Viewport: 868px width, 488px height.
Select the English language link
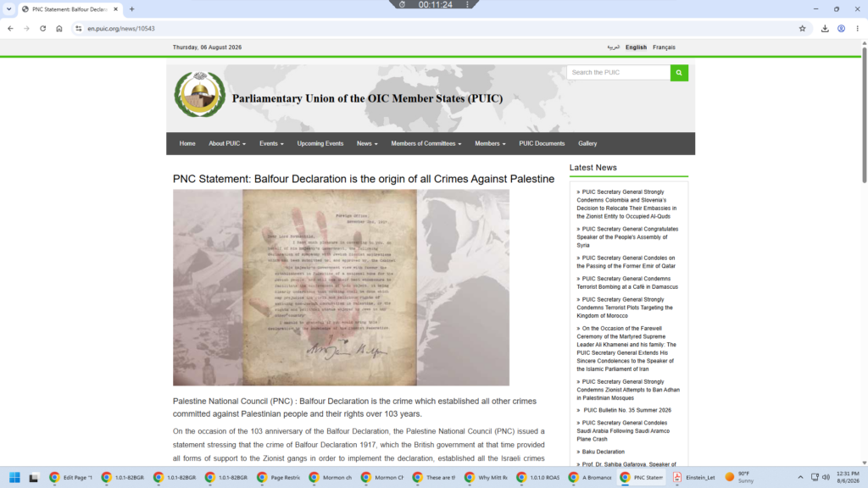click(636, 47)
